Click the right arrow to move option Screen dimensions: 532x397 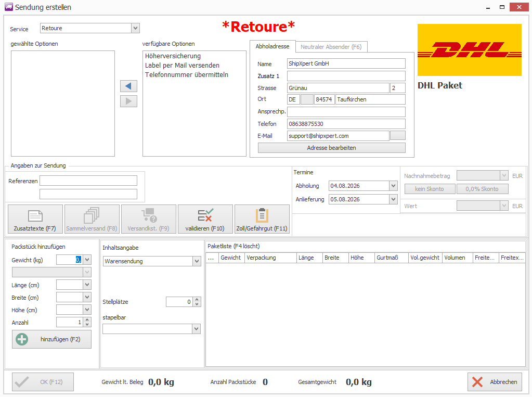pos(128,101)
